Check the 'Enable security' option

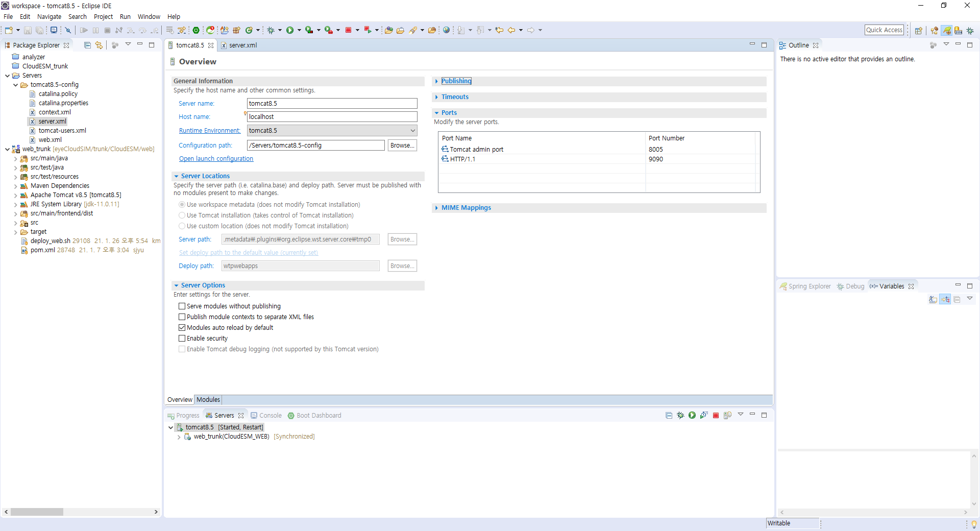coord(182,339)
